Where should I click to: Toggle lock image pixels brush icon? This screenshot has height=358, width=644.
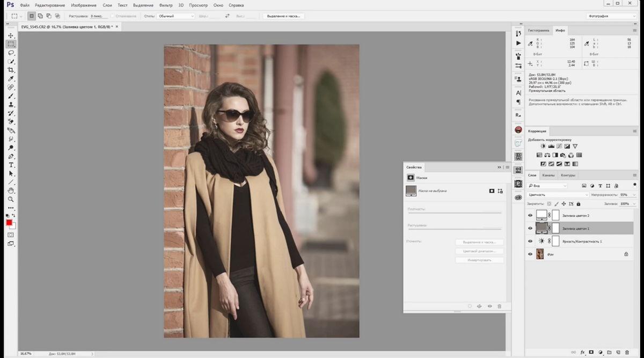click(557, 204)
